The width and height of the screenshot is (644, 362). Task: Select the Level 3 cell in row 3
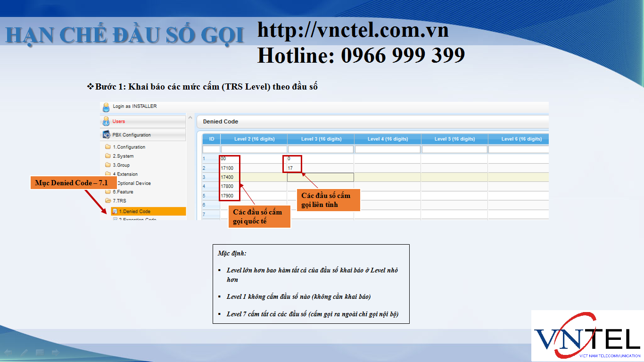click(x=321, y=177)
